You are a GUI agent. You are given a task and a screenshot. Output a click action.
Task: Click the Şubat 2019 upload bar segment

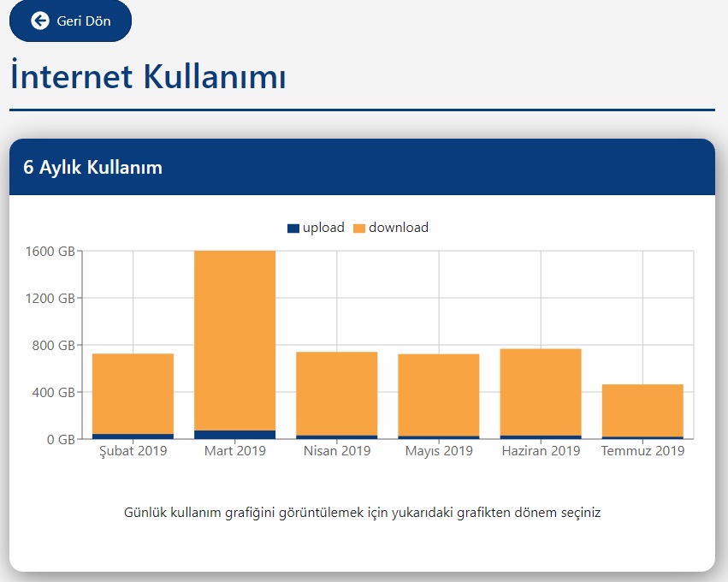(x=133, y=436)
